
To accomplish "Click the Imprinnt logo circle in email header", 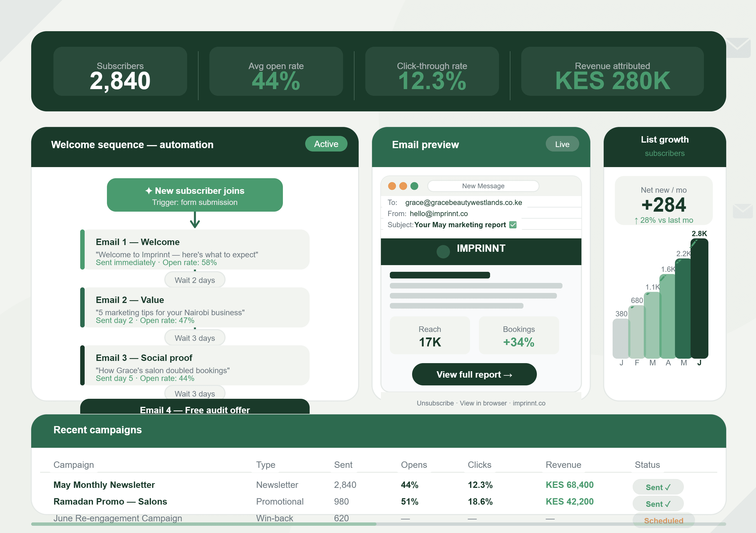I will (443, 251).
